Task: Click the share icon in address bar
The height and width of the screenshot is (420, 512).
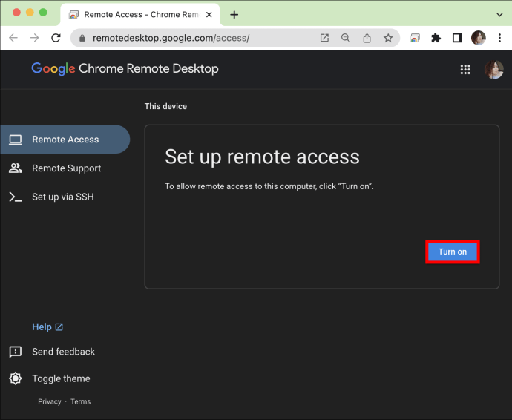Action: click(x=367, y=38)
